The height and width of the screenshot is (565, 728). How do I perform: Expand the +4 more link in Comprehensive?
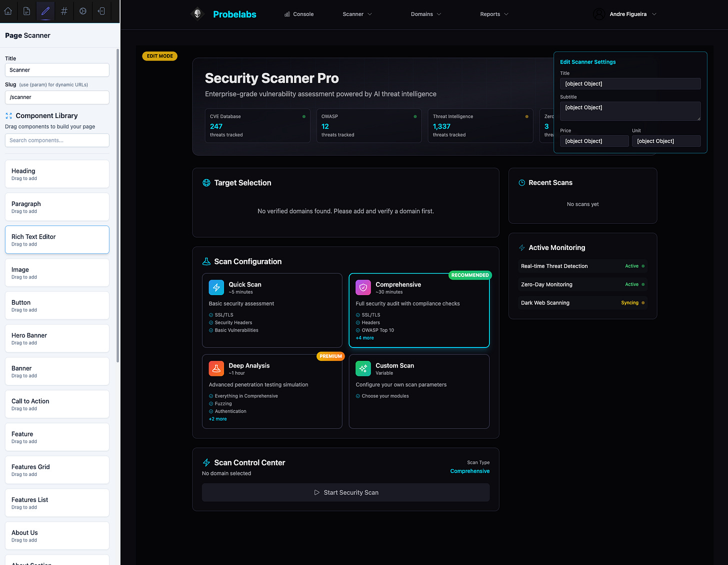coord(365,338)
